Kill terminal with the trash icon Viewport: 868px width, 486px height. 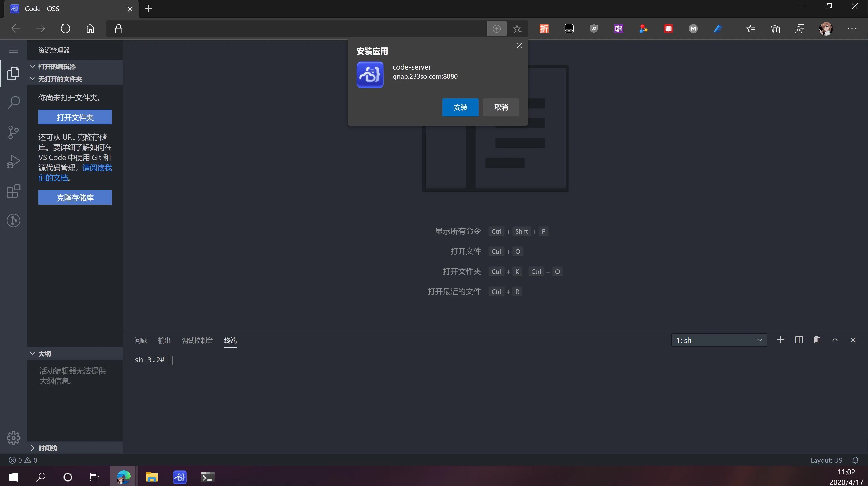817,340
